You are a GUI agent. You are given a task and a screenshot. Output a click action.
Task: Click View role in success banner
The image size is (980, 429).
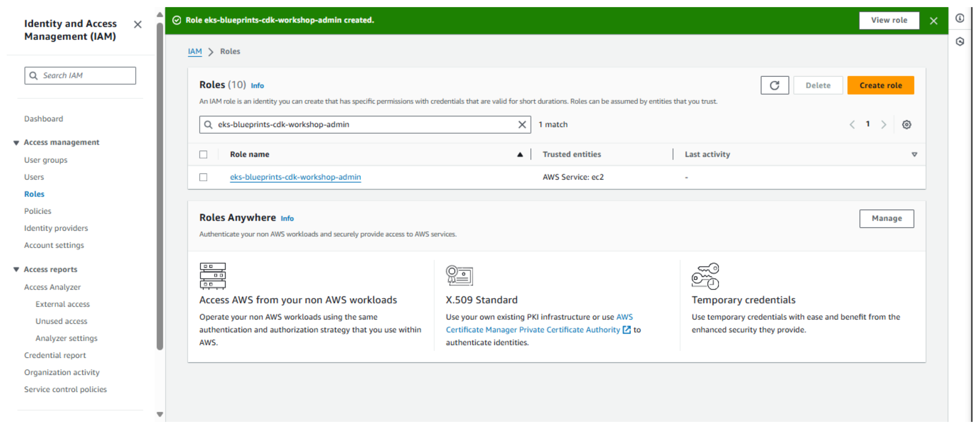click(889, 20)
